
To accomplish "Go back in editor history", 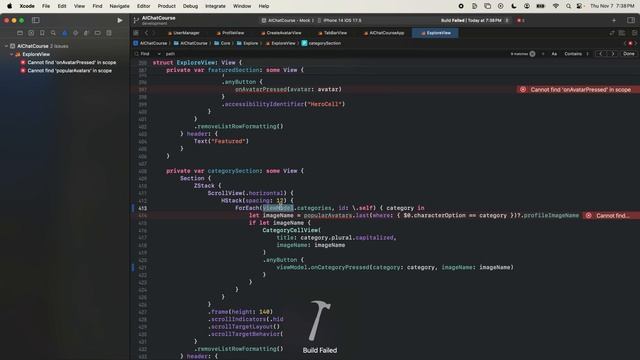I will (146, 33).
